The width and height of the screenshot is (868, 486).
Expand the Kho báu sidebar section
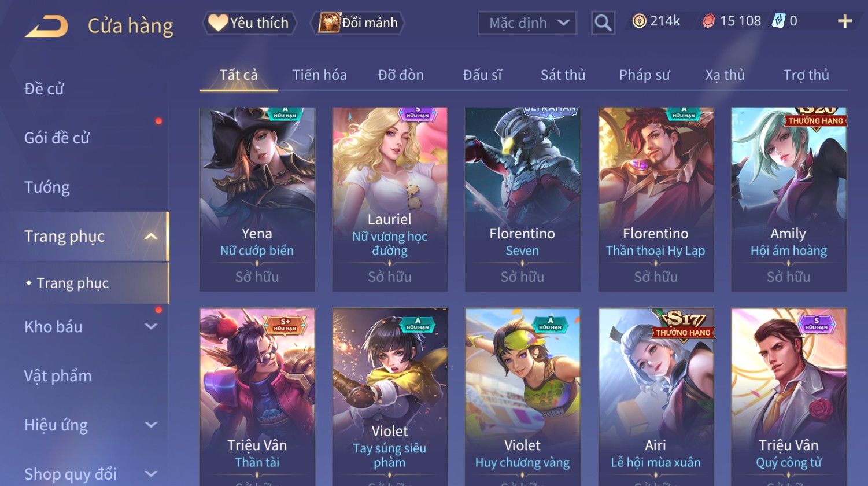(x=151, y=326)
